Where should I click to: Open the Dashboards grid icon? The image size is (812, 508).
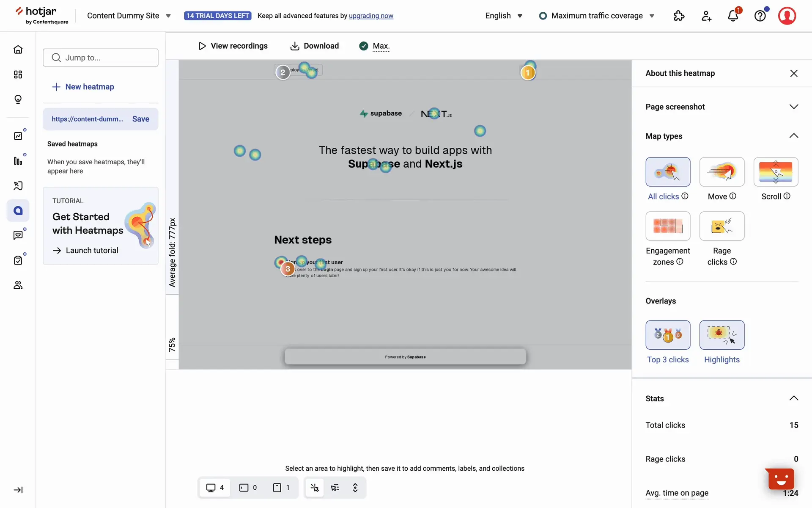(18, 75)
